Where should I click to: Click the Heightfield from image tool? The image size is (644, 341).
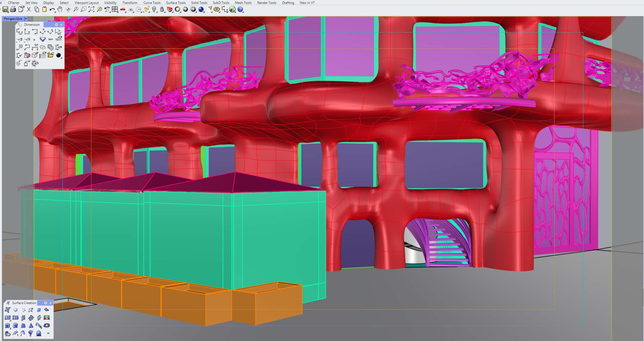pyautogui.click(x=47, y=318)
